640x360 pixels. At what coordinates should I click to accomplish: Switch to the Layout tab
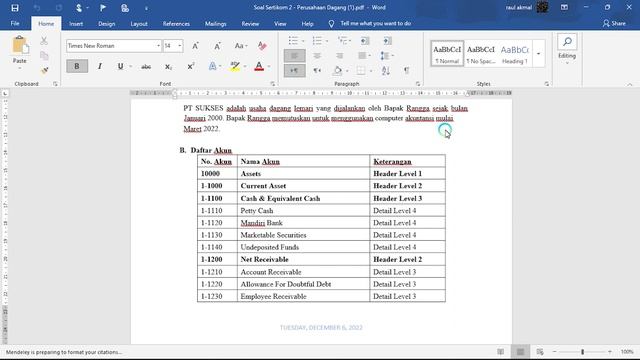(139, 24)
